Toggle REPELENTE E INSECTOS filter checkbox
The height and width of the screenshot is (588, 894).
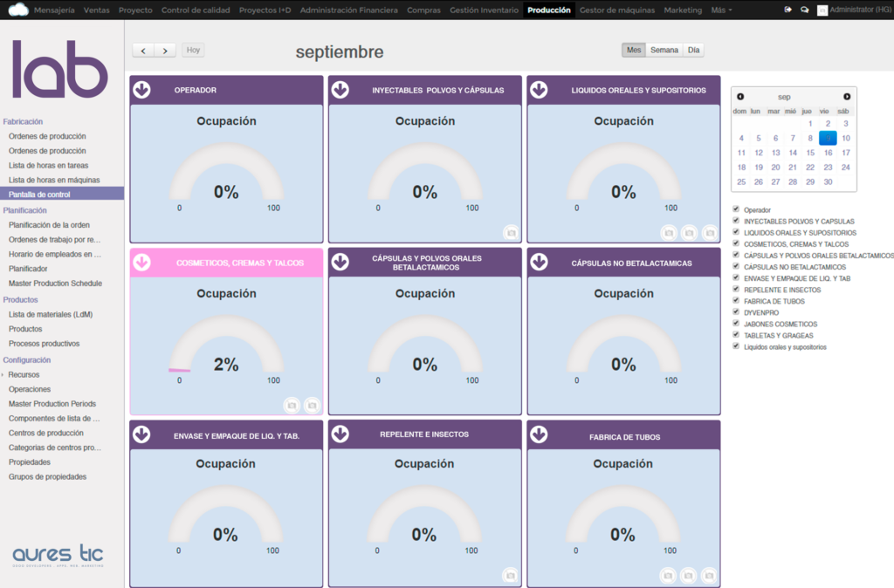pyautogui.click(x=736, y=289)
